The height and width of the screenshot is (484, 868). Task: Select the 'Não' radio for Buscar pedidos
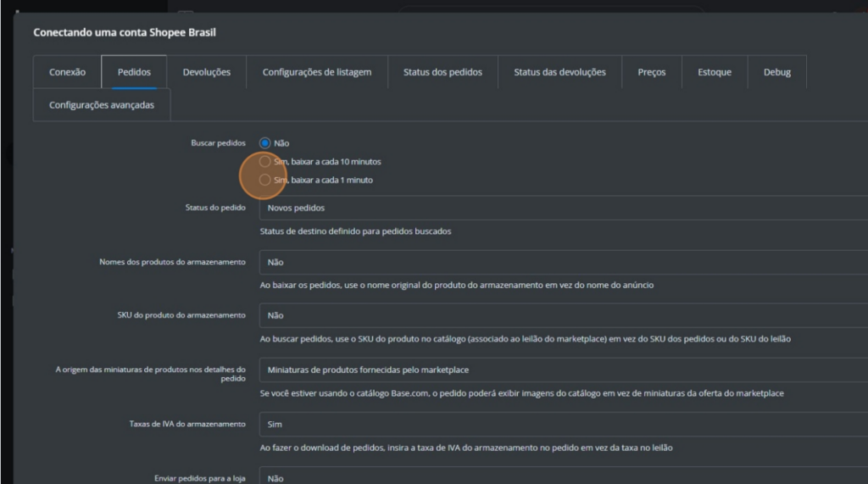265,143
